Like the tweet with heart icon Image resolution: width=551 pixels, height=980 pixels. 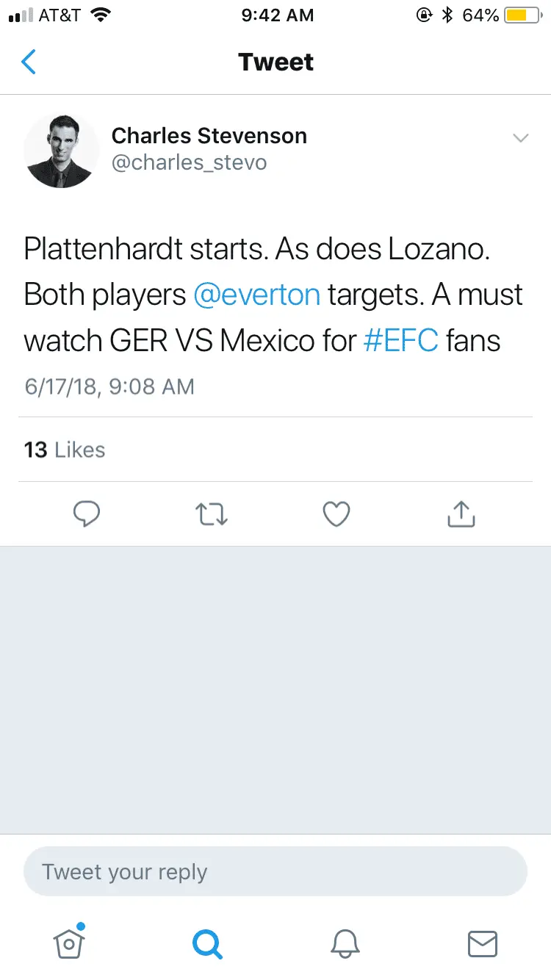tap(336, 514)
